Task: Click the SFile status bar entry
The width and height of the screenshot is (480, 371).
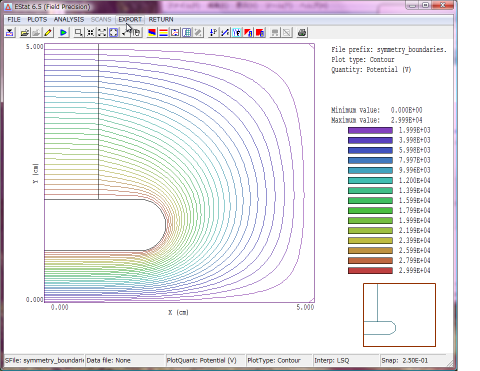Action: 44,360
